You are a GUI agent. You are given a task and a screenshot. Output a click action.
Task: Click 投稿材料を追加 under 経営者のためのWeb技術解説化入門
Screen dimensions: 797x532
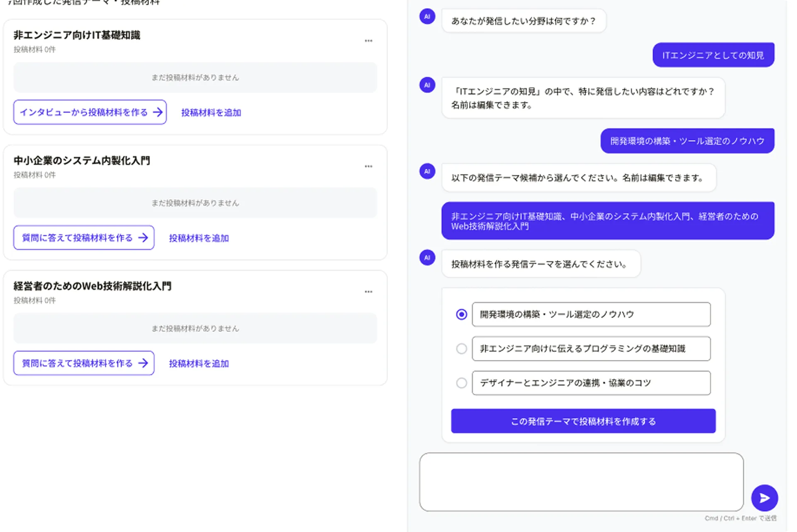click(x=199, y=364)
